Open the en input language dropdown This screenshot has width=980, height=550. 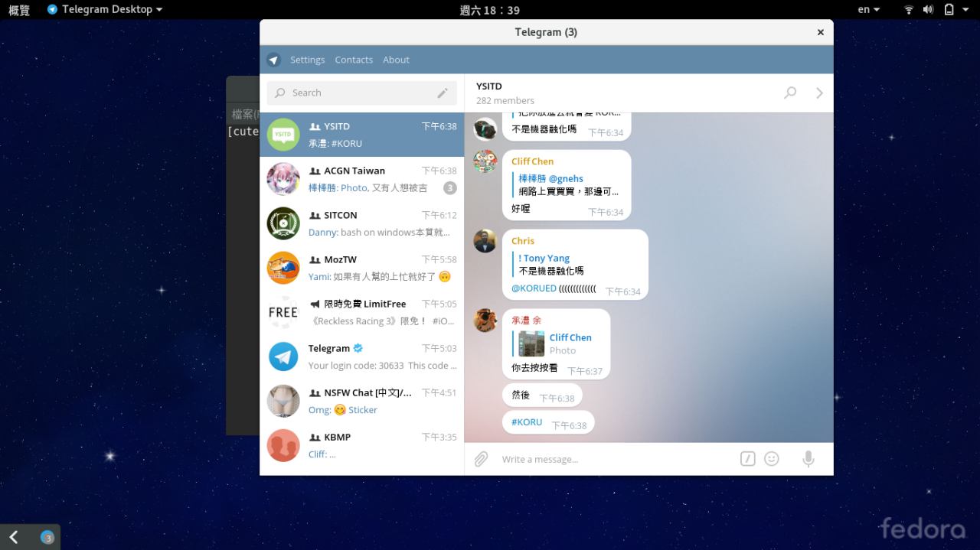pyautogui.click(x=868, y=9)
